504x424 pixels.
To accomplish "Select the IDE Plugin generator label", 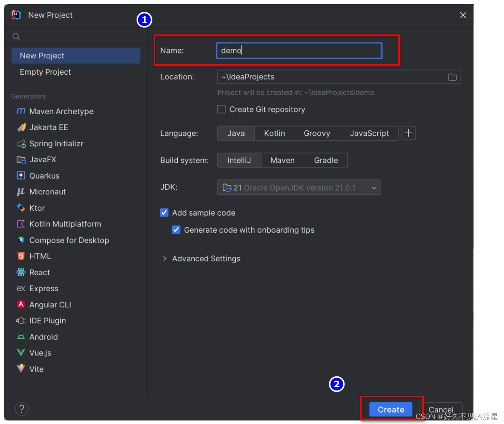I will [48, 321].
